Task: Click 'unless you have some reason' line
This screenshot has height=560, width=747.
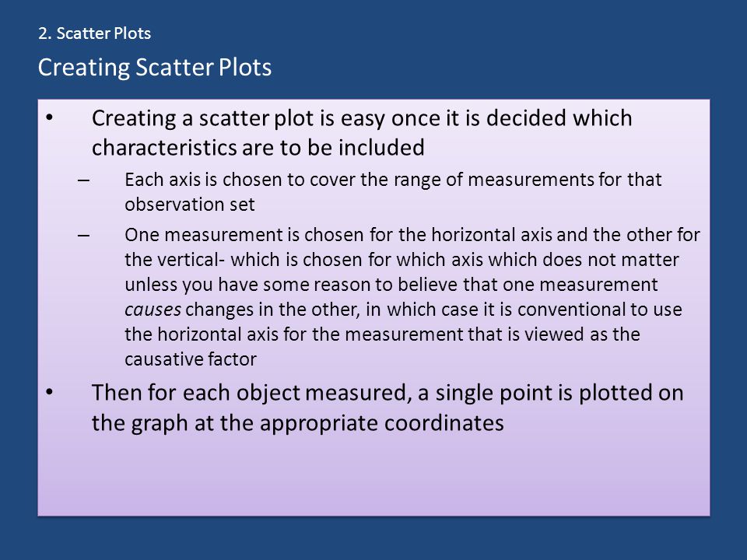Action: [x=391, y=285]
